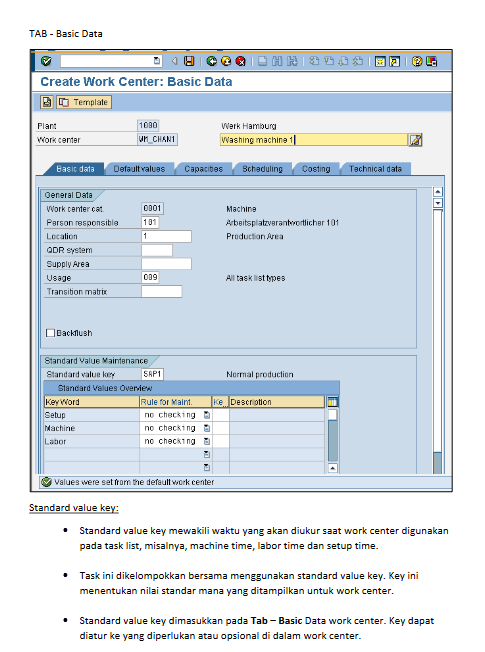Click scroll up arrow of main panel
485x652 pixels.
(438, 191)
